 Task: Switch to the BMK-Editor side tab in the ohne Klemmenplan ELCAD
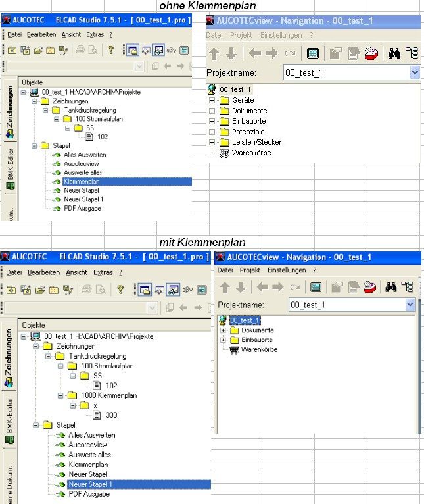11,168
